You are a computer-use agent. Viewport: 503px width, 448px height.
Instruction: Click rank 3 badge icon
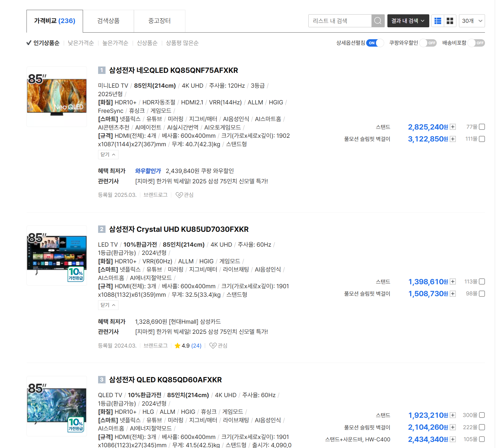(x=102, y=380)
